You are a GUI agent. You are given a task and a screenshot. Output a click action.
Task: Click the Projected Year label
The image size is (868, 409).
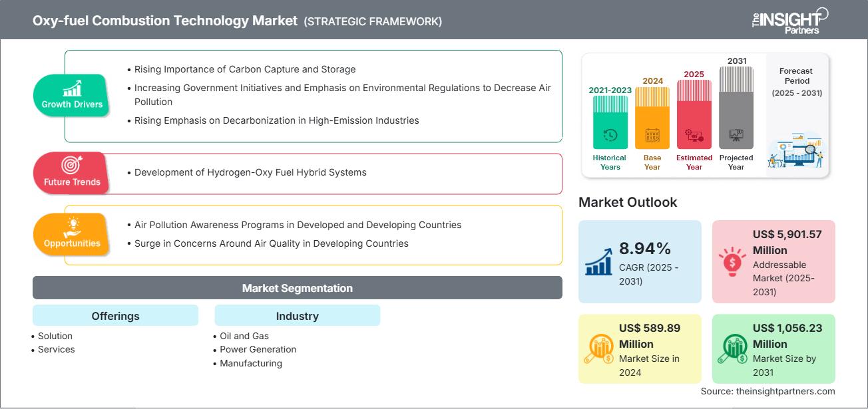coord(736,162)
